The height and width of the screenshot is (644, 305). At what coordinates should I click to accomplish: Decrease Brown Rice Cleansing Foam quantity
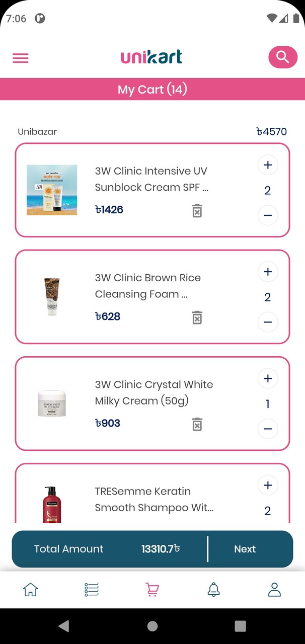268,322
